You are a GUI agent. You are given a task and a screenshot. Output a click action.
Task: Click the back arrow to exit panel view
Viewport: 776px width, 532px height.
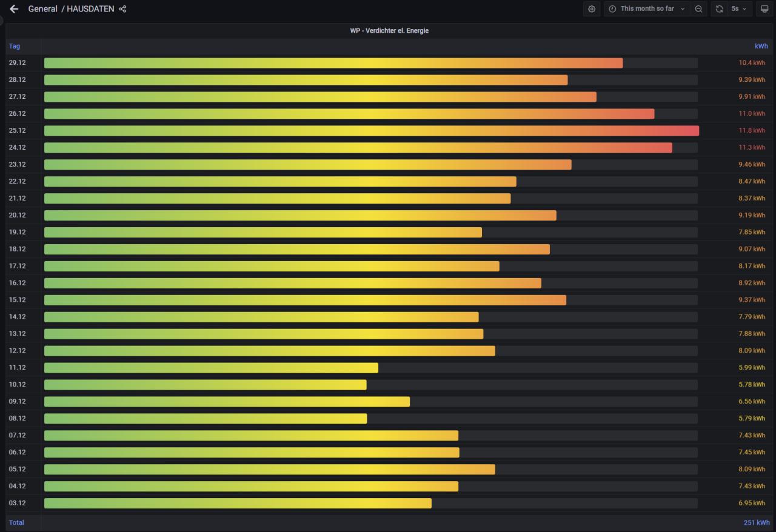[14, 9]
